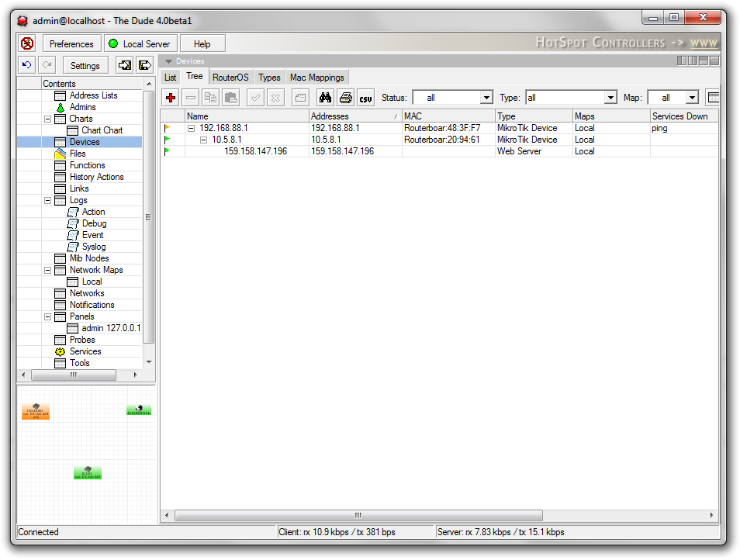Open the Syslog log entry
Screen dimensions: 740x560
(x=94, y=247)
